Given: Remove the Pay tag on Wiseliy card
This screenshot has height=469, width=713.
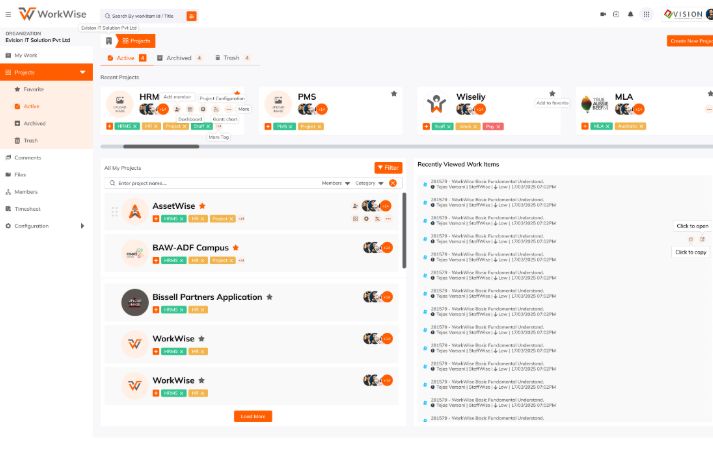Looking at the screenshot, I should [x=498, y=126].
